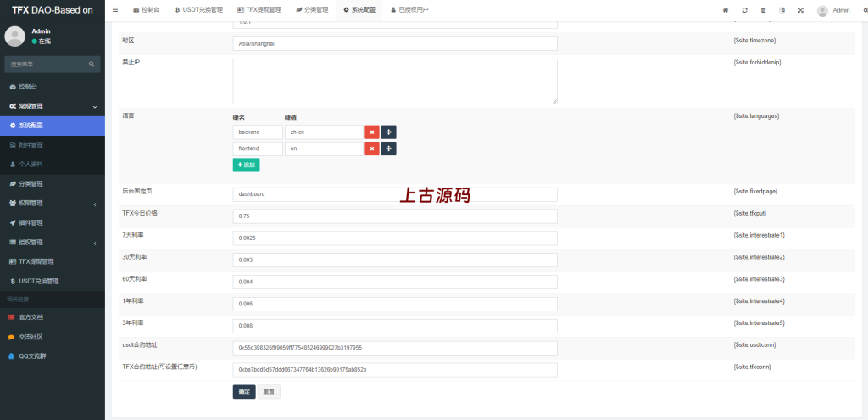Image resolution: width=868 pixels, height=420 pixels.
Task: Open the Admin user avatar in top bar
Action: coord(822,10)
